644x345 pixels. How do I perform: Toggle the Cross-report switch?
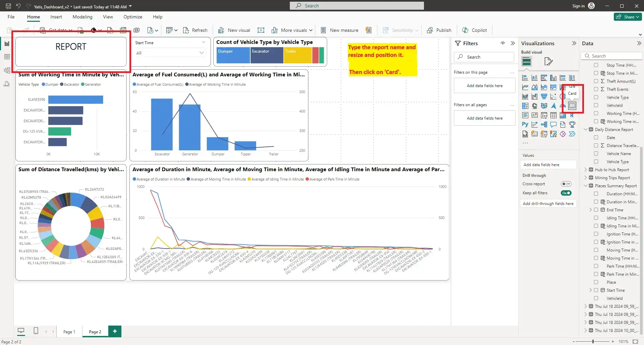pos(566,184)
